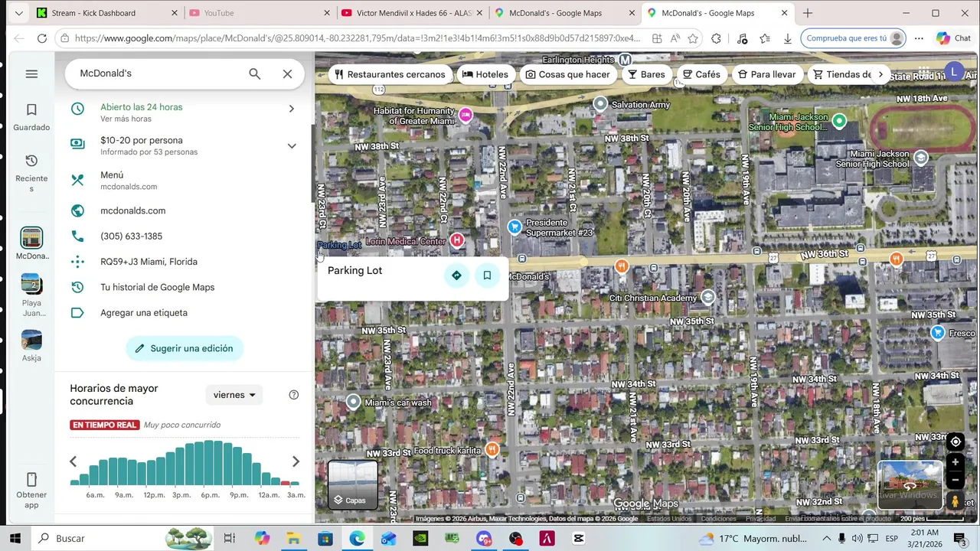Viewport: 980px width, 551px height.
Task: Click Agregar una etiqueta
Action: (184, 312)
